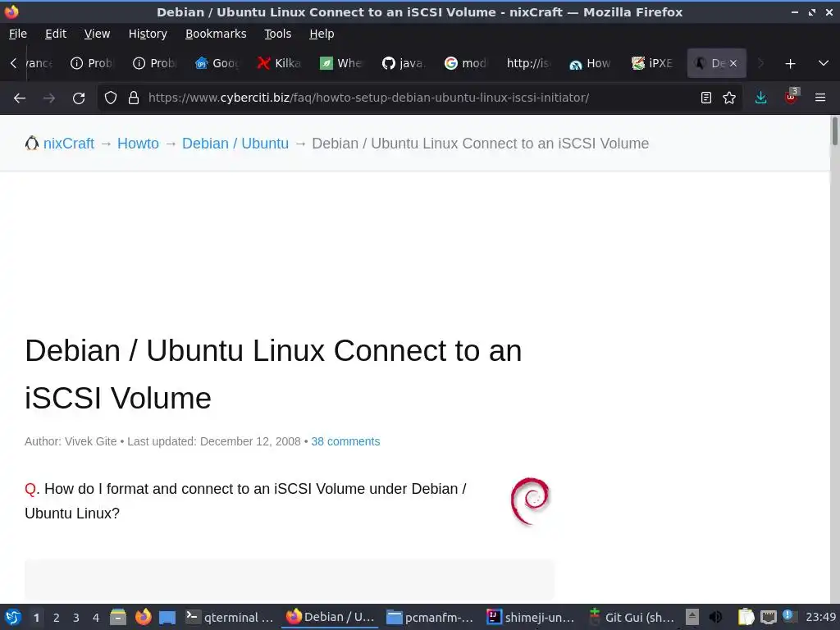Click the nixCraft penguin logo icon
This screenshot has width=840, height=630.
(32, 143)
